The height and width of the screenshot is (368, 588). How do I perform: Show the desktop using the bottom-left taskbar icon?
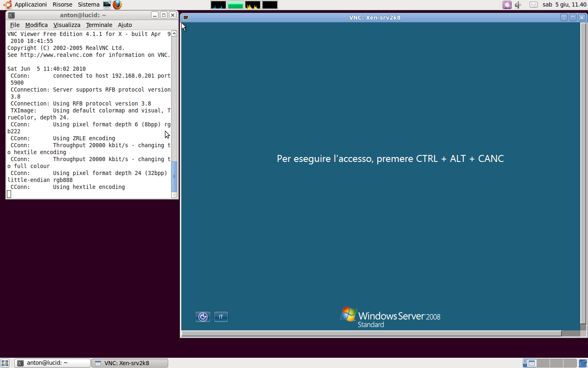pos(5,363)
